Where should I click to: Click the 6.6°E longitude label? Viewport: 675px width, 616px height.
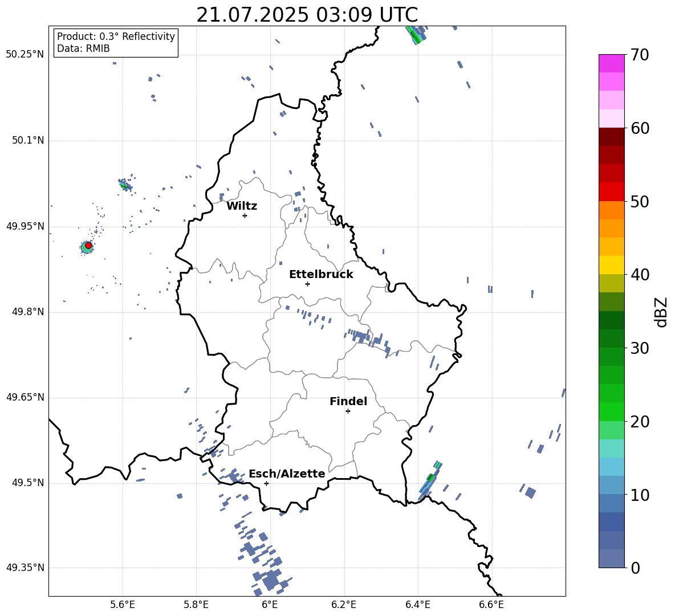tap(491, 605)
